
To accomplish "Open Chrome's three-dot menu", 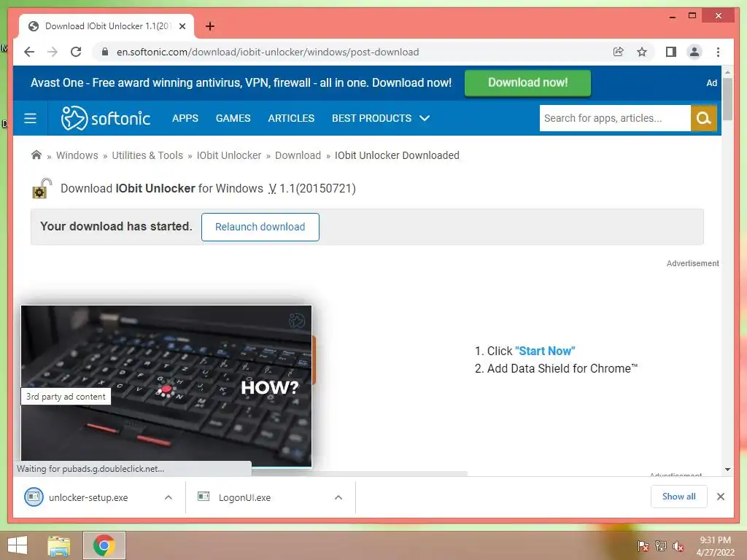I will tap(718, 52).
